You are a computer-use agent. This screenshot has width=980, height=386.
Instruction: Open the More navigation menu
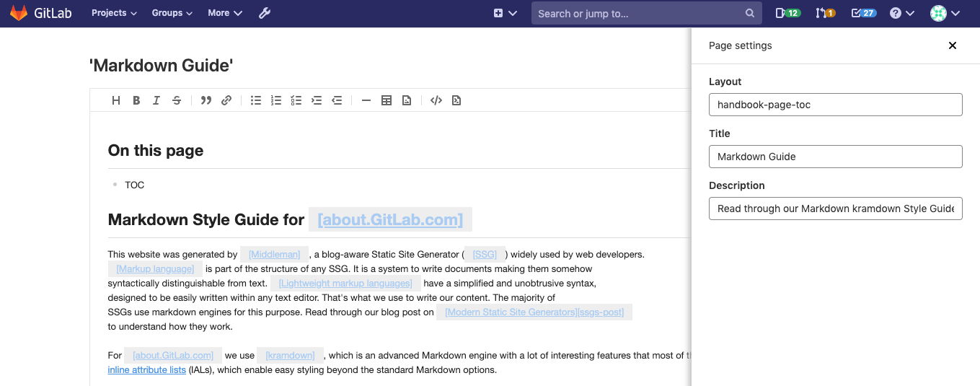tap(224, 13)
